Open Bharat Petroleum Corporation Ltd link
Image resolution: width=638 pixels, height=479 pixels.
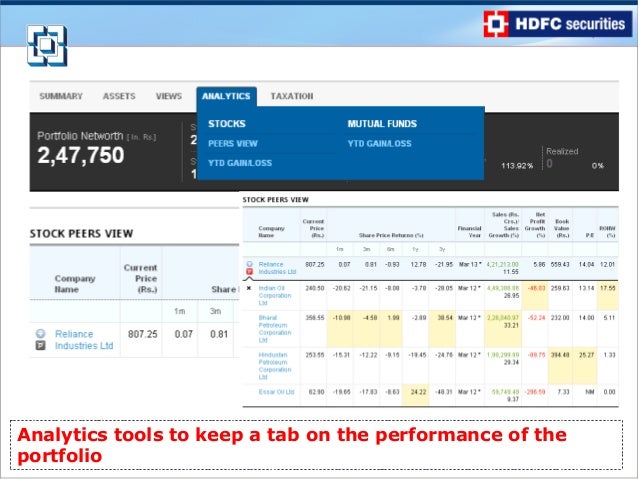tap(275, 329)
